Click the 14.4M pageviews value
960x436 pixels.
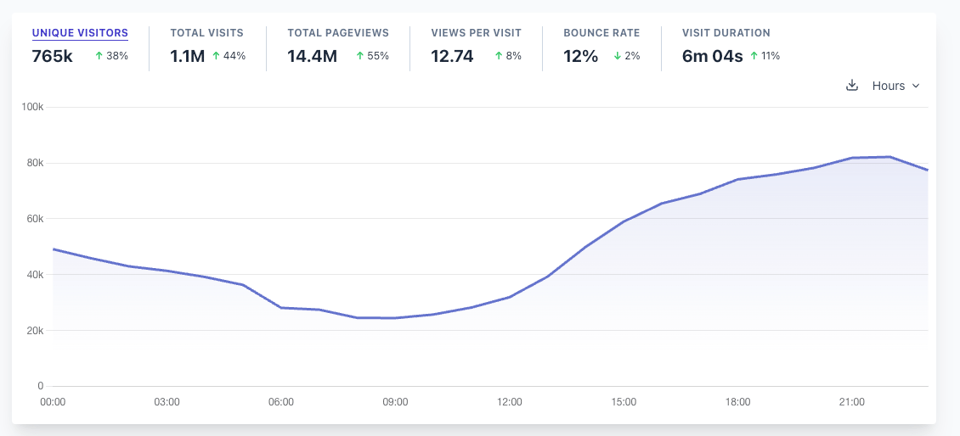(312, 56)
